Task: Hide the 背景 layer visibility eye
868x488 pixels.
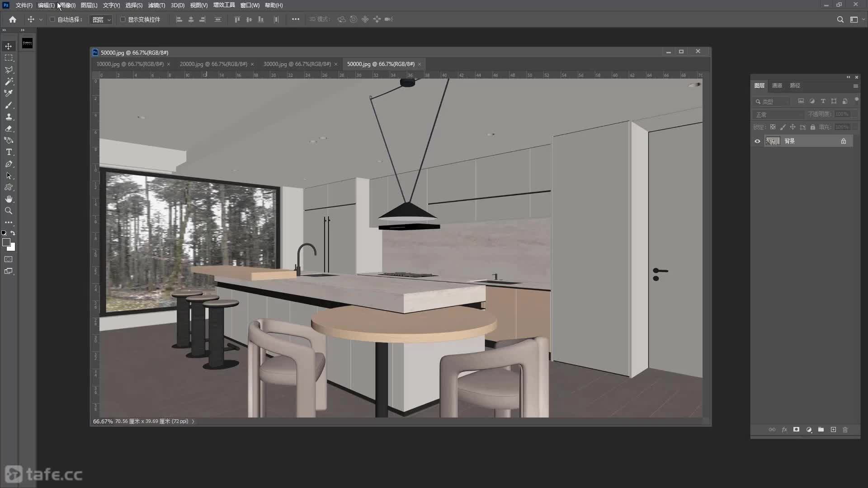Action: [x=757, y=141]
